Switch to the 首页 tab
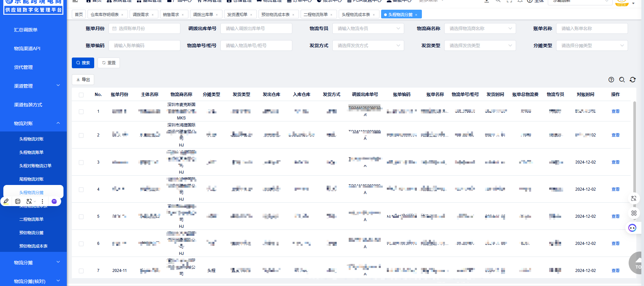 coord(79,14)
